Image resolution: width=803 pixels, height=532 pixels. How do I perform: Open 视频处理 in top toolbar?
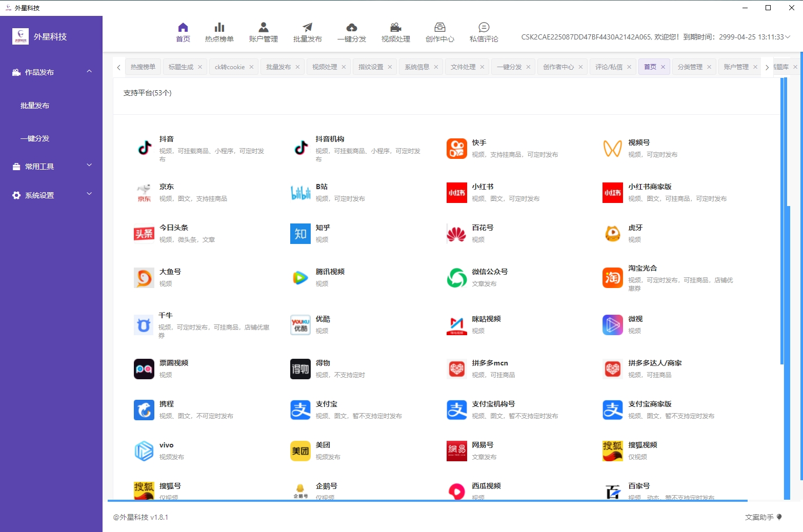(395, 32)
